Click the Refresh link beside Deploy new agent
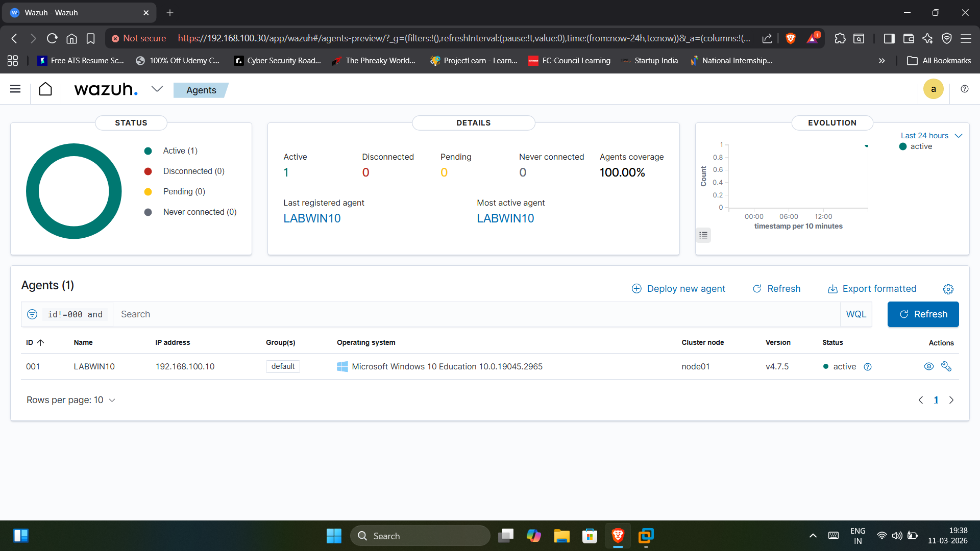This screenshot has height=551, width=980. pos(776,289)
